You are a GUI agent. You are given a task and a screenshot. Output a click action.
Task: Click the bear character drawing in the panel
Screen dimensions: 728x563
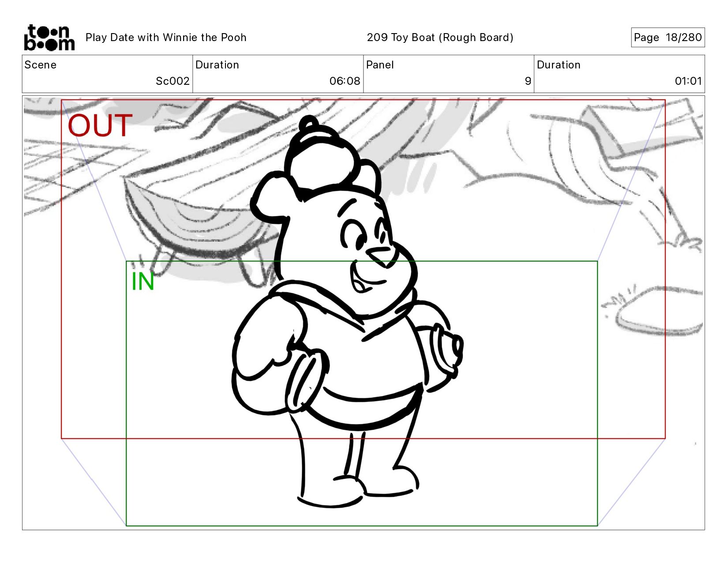click(347, 311)
